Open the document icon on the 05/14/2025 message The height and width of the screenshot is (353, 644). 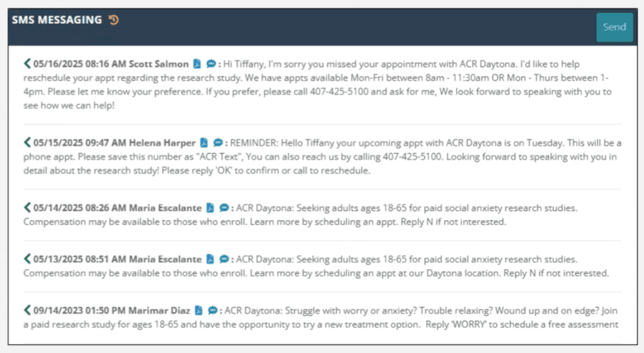(x=210, y=208)
